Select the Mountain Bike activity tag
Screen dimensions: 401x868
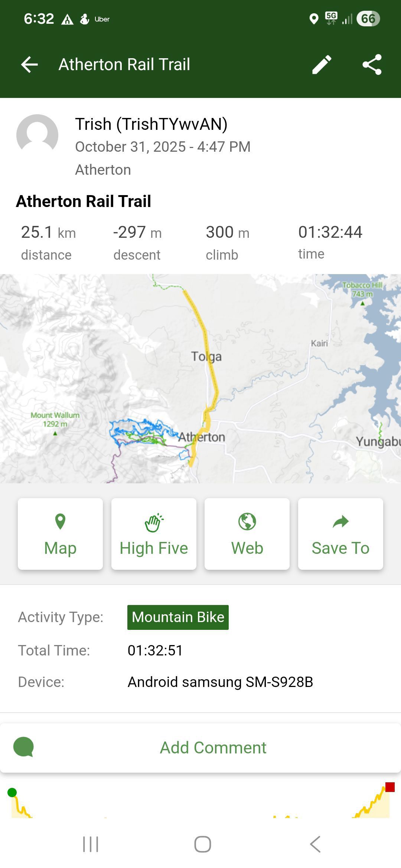(x=178, y=617)
